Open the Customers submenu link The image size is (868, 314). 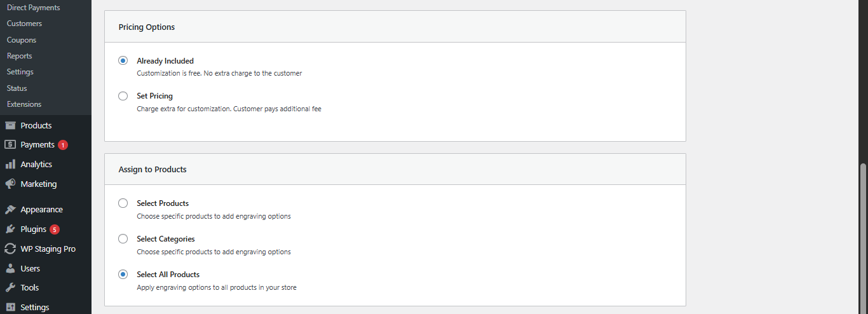[x=24, y=24]
